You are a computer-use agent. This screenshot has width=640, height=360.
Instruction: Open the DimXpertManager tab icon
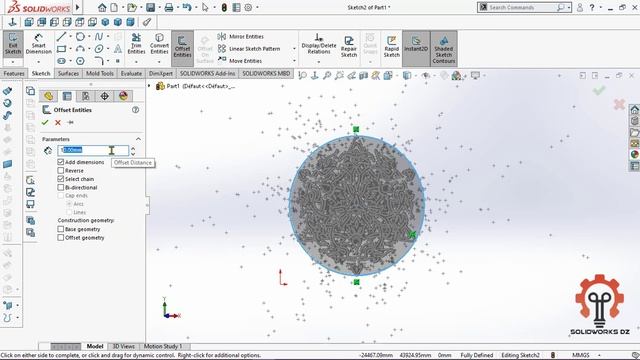pos(104,96)
